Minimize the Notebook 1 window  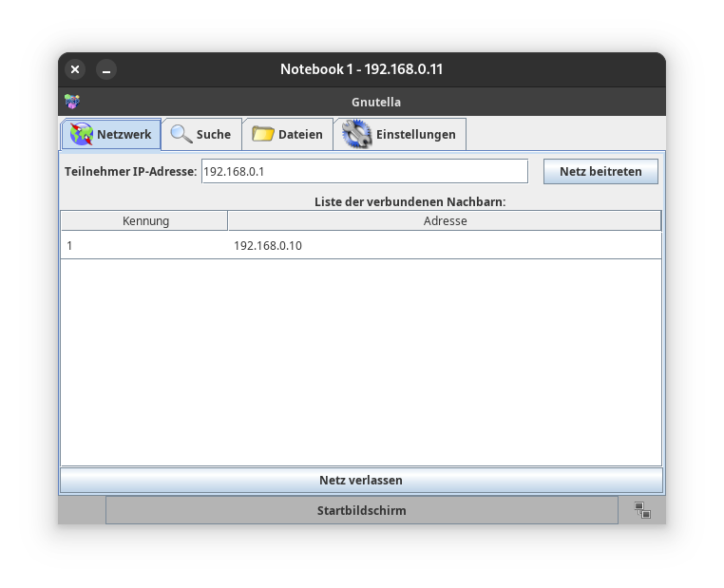[x=106, y=69]
